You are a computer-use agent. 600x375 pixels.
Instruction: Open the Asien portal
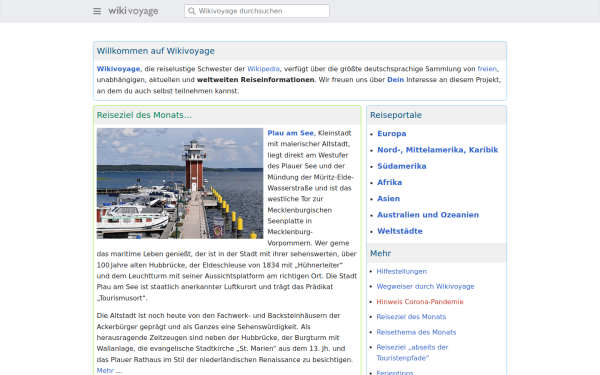pyautogui.click(x=388, y=199)
